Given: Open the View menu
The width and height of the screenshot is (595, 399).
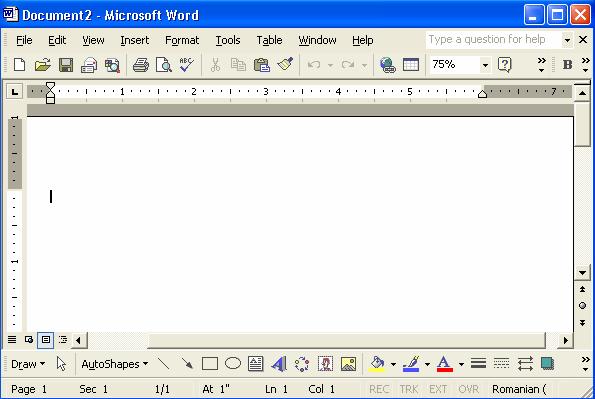Looking at the screenshot, I should pos(93,40).
